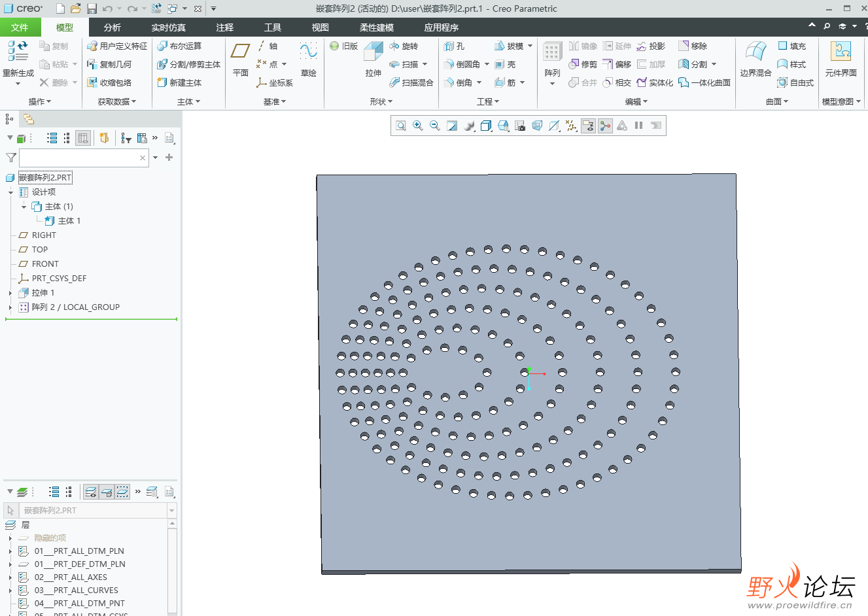Click the Extrude (拉伸) tool
Screen dimensions: 868x616
coord(373,59)
